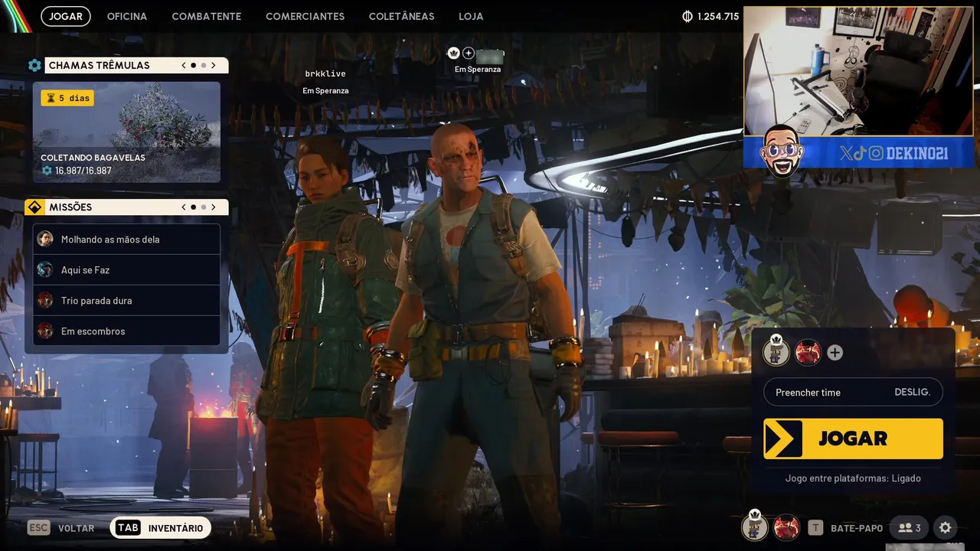Image resolution: width=980 pixels, height=551 pixels.
Task: Click Jogo entre plataformas: Ligado text
Action: 853,478
